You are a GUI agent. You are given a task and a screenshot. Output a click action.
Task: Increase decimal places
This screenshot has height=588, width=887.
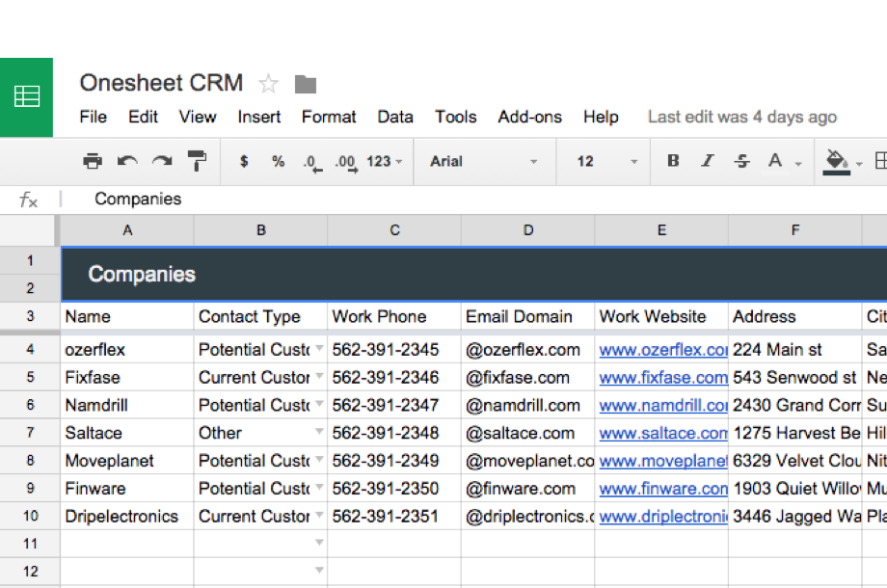click(344, 161)
